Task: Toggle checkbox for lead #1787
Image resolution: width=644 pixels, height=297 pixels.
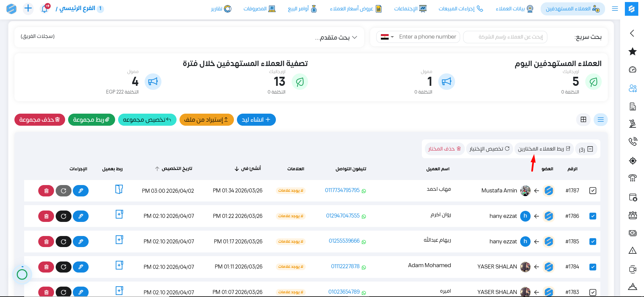Action: tap(593, 191)
